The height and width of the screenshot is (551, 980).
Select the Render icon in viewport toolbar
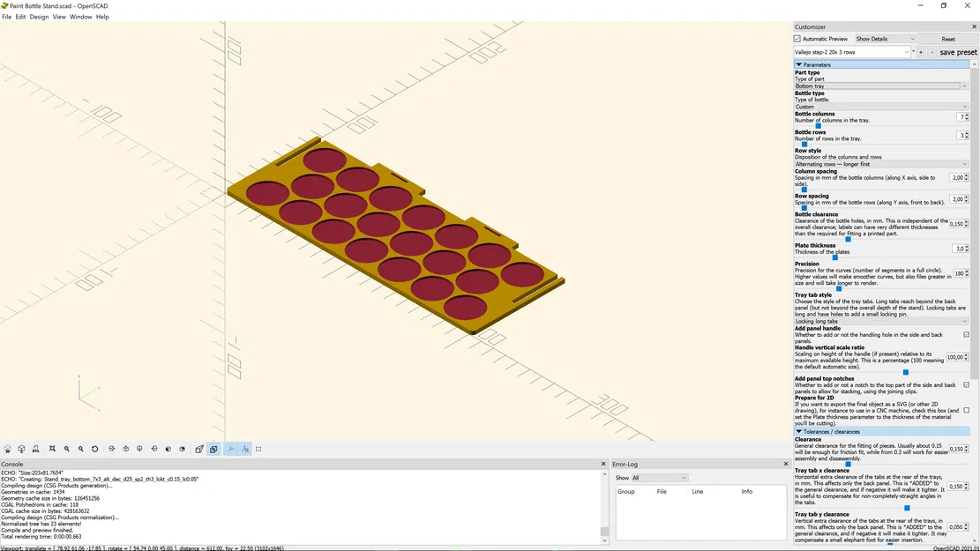click(21, 449)
